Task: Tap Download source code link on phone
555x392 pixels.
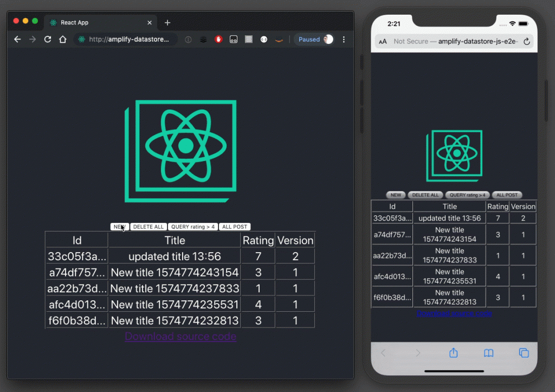Action: click(x=454, y=313)
